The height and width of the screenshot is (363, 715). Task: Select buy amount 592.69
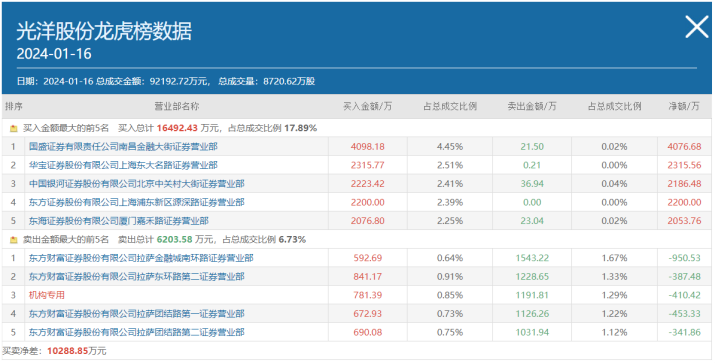tap(368, 258)
